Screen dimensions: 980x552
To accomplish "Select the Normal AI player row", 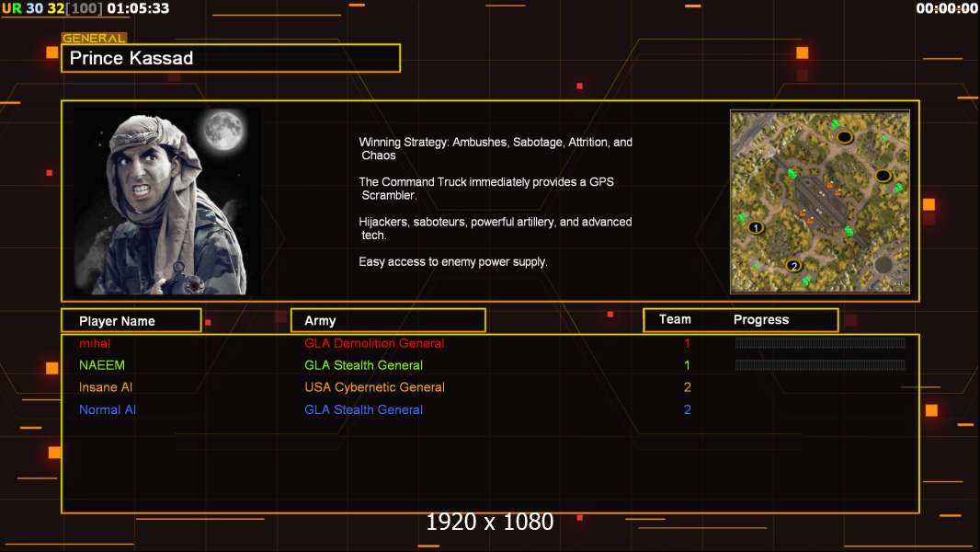I will tap(490, 410).
